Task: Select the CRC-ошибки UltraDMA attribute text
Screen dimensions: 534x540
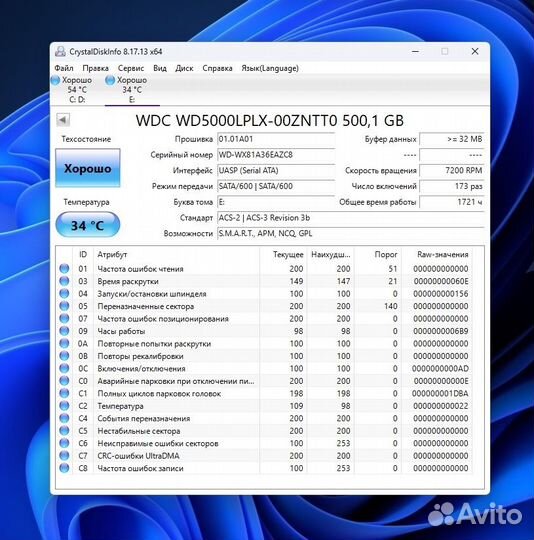Action: pos(138,456)
